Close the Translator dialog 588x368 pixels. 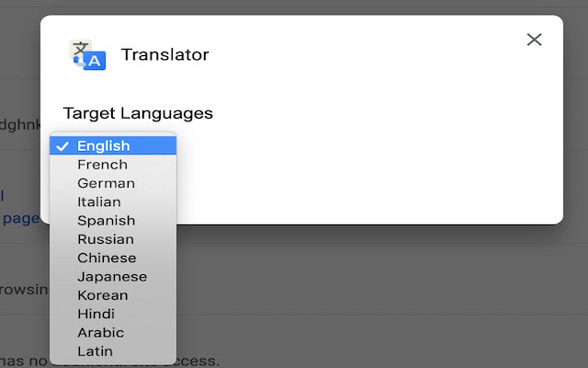[534, 39]
